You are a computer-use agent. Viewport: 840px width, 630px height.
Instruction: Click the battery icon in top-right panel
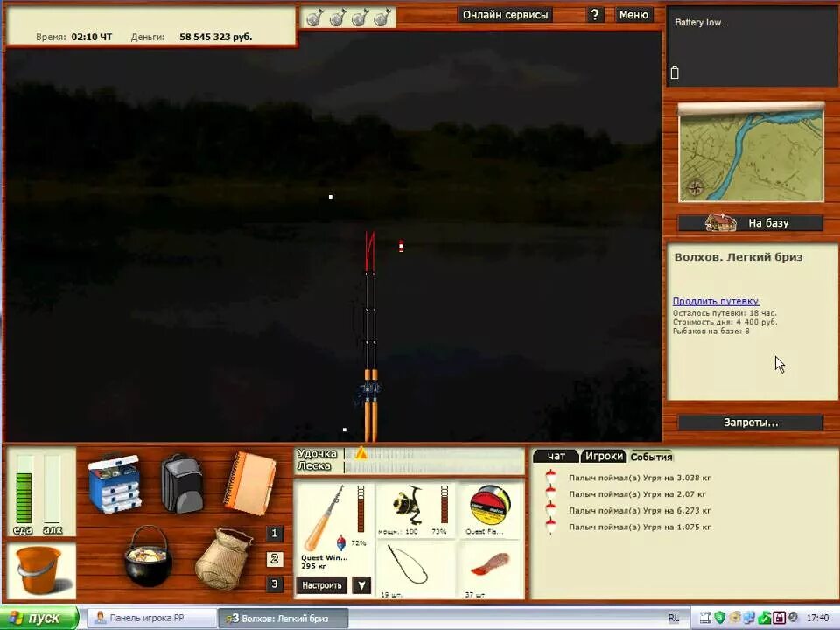(x=675, y=73)
